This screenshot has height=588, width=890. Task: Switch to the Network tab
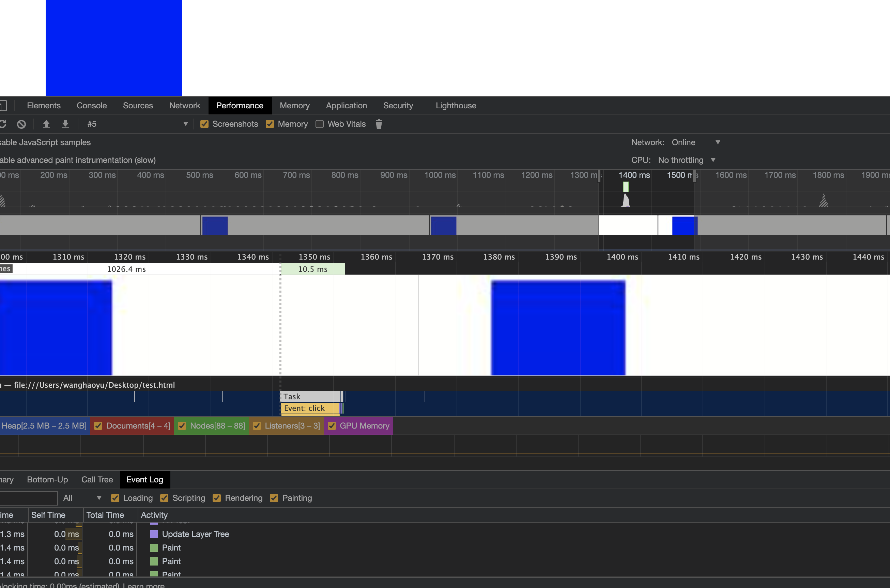click(185, 106)
